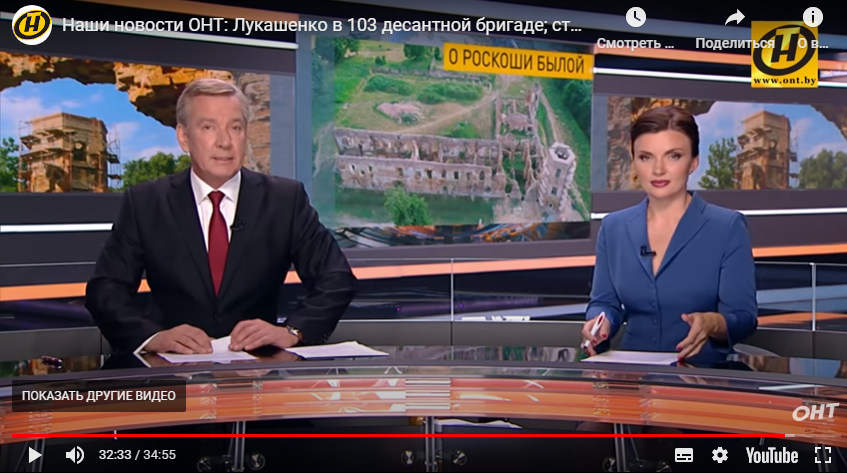Screen dimensions: 847x473
Task: Click the ПОКАЗАТЬ ДРУГИЕ ВИДЕО button
Action: tap(99, 396)
